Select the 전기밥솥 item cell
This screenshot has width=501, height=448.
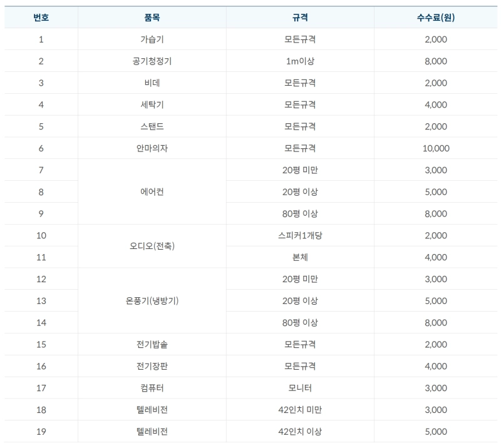pos(152,345)
